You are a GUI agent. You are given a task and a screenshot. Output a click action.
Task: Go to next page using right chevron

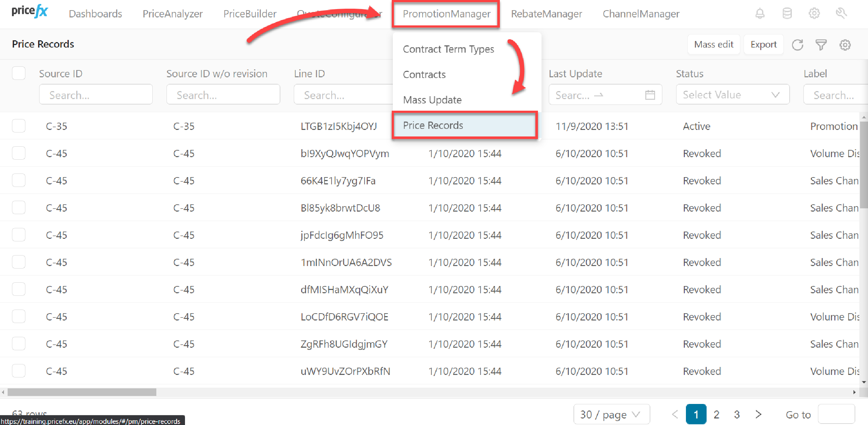point(758,414)
